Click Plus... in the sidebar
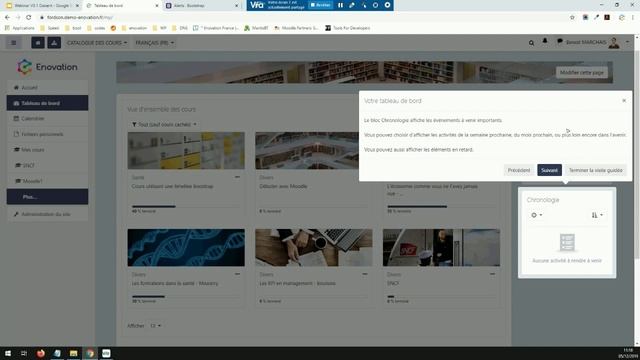The height and width of the screenshot is (360, 640). pos(47,197)
